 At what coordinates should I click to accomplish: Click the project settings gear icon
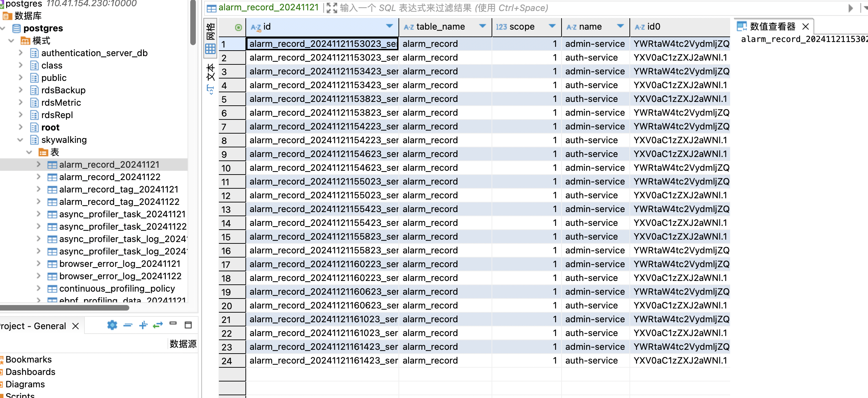click(x=112, y=325)
